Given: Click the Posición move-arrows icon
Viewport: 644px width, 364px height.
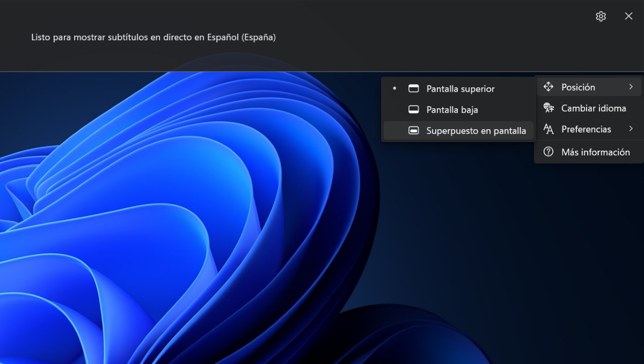Looking at the screenshot, I should coord(548,87).
